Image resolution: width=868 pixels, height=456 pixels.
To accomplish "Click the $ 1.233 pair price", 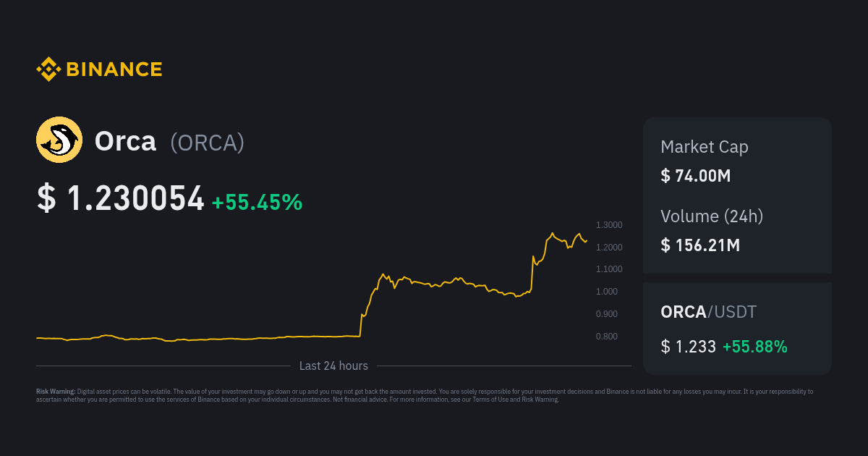I will [688, 347].
